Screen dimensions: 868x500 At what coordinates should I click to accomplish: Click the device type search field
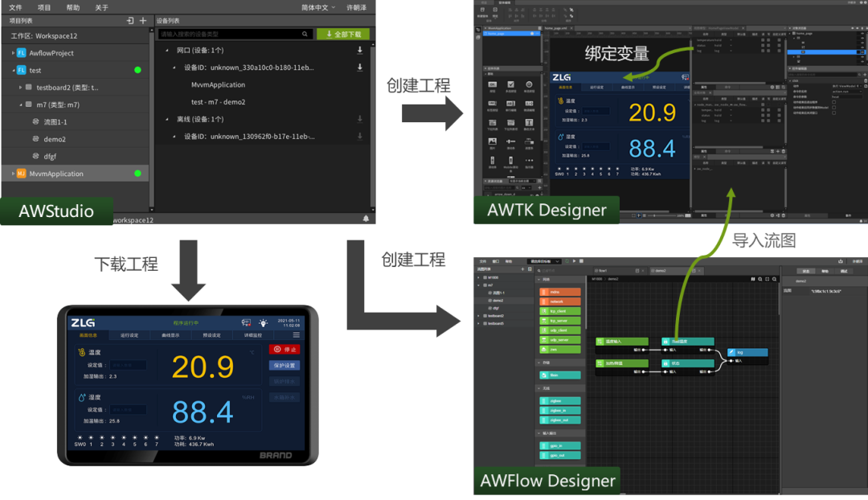(231, 34)
